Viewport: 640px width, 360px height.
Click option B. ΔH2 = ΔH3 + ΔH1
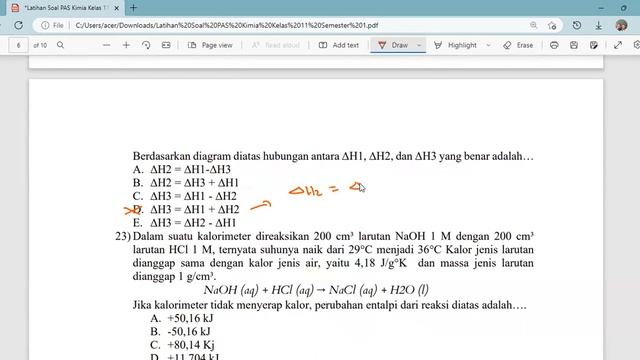click(x=186, y=183)
